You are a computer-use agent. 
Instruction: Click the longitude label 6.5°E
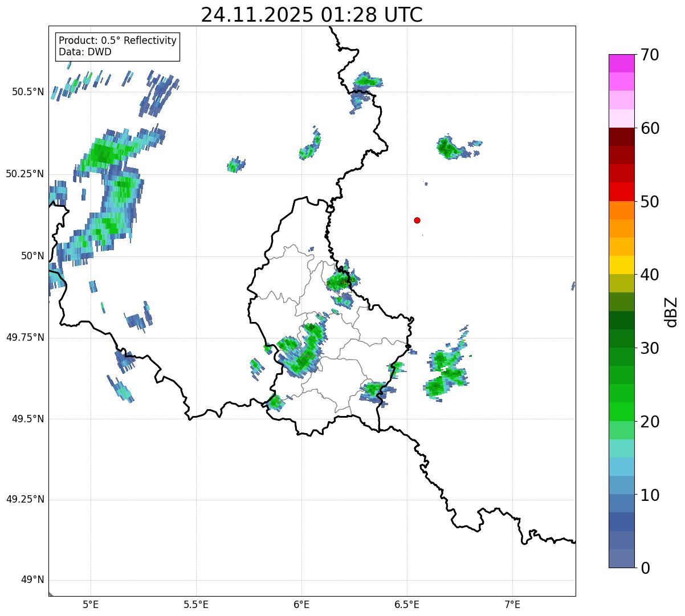point(407,605)
